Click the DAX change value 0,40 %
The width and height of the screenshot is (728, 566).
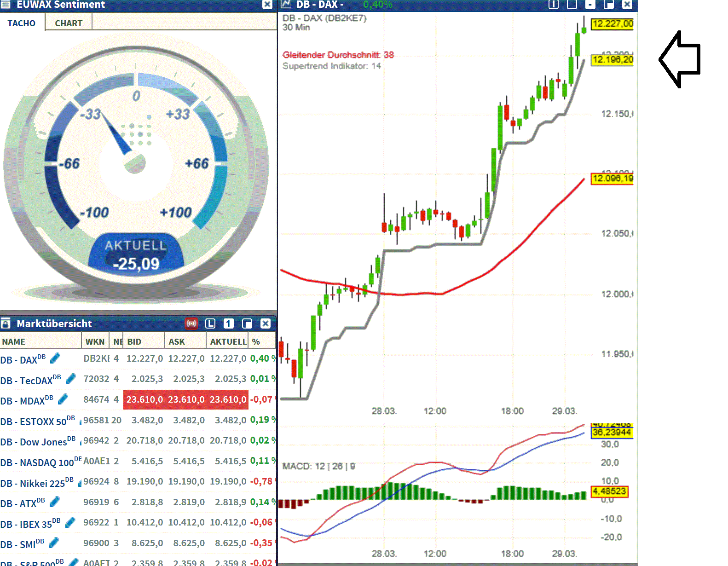pos(263,358)
